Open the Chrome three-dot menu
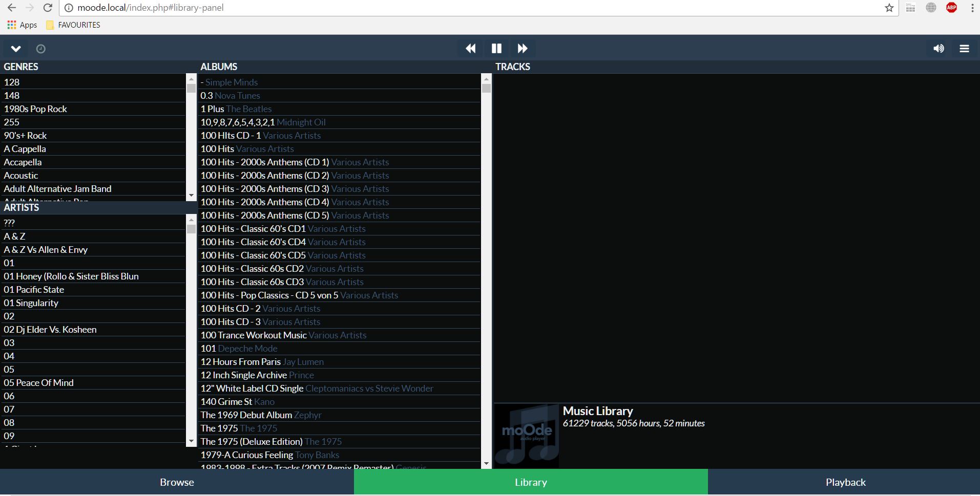This screenshot has height=496, width=980. [972, 8]
